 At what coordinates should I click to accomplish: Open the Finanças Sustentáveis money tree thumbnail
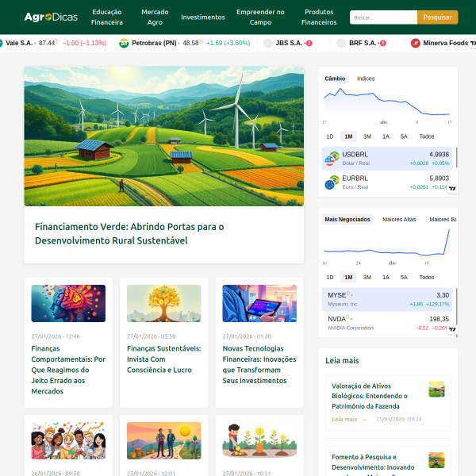164,303
